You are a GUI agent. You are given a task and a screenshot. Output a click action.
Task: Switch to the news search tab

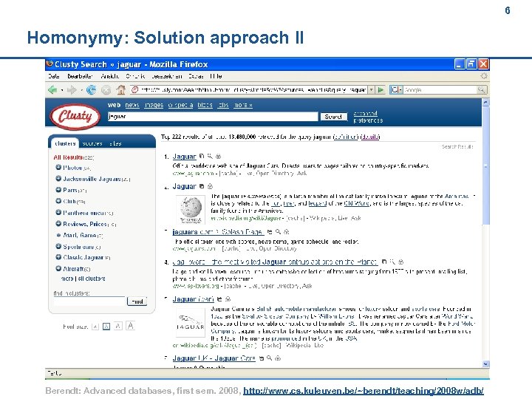point(132,105)
